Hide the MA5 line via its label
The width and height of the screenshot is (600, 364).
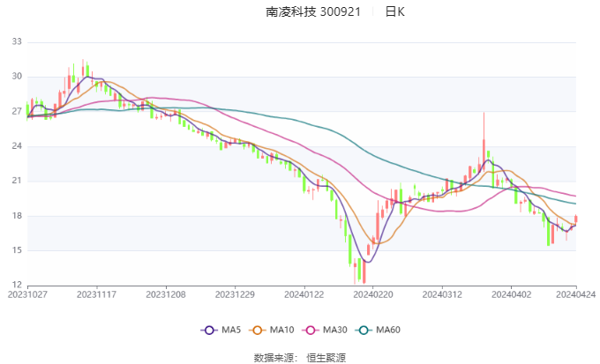pyautogui.click(x=231, y=330)
